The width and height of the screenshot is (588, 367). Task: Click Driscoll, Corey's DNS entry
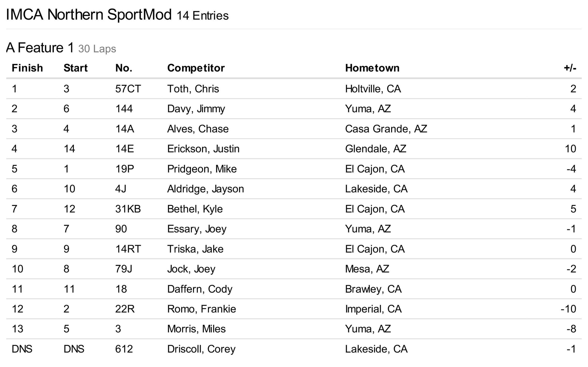pyautogui.click(x=22, y=349)
